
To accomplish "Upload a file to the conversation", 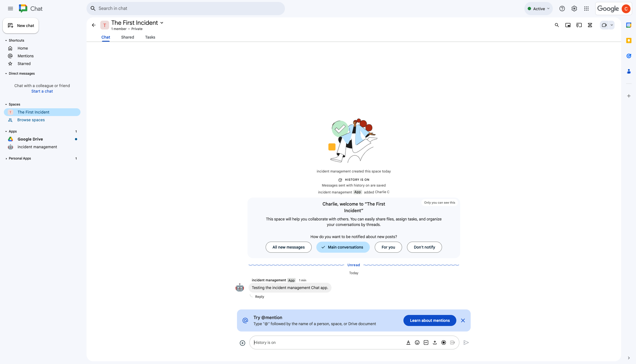I will 435,343.
